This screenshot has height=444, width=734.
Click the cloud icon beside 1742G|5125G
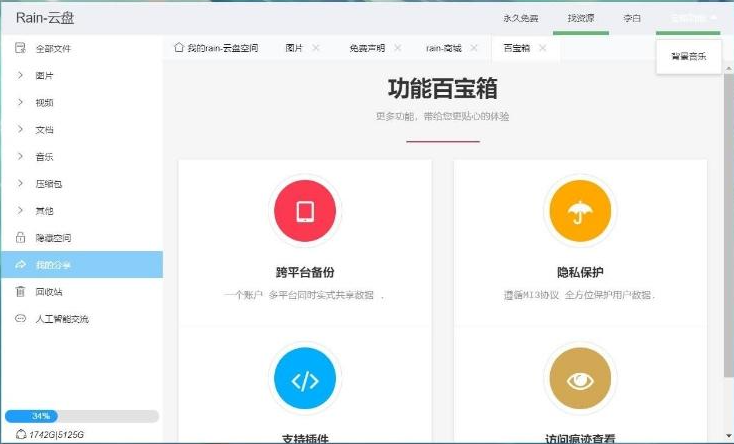pyautogui.click(x=21, y=434)
